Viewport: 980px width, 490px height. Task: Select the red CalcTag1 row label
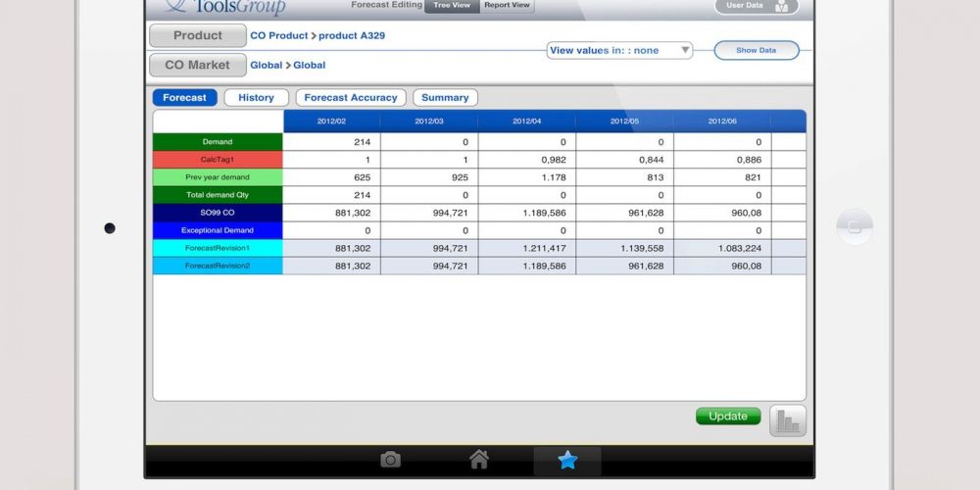(218, 160)
